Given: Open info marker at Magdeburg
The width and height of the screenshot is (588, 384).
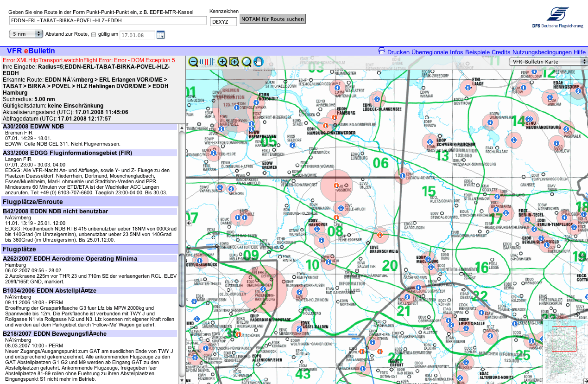Looking at the screenshot, I should (x=429, y=259).
